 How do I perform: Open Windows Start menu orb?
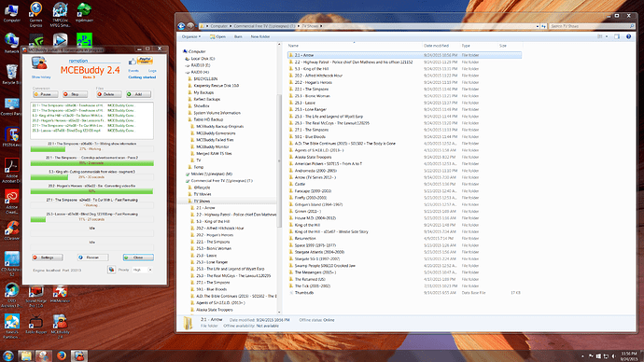tap(7, 355)
